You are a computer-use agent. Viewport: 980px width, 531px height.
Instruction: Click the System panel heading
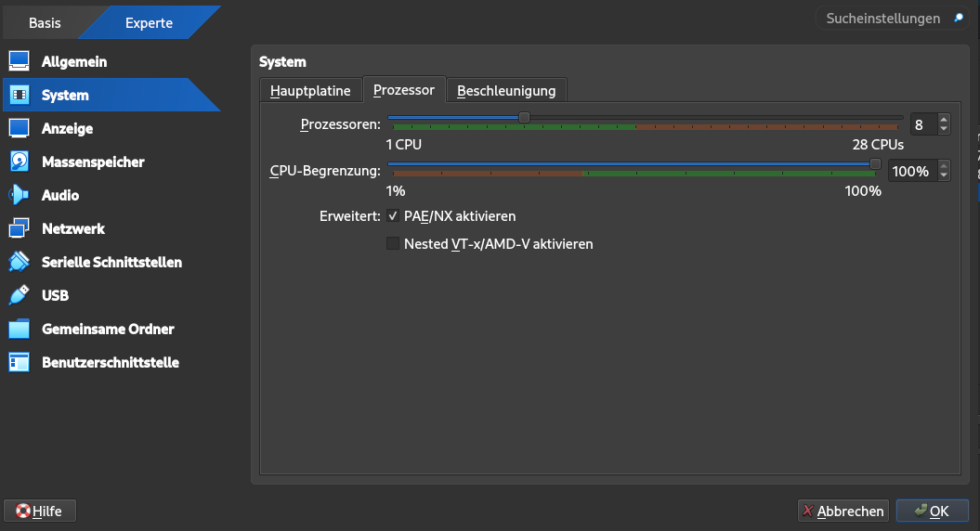tap(282, 62)
